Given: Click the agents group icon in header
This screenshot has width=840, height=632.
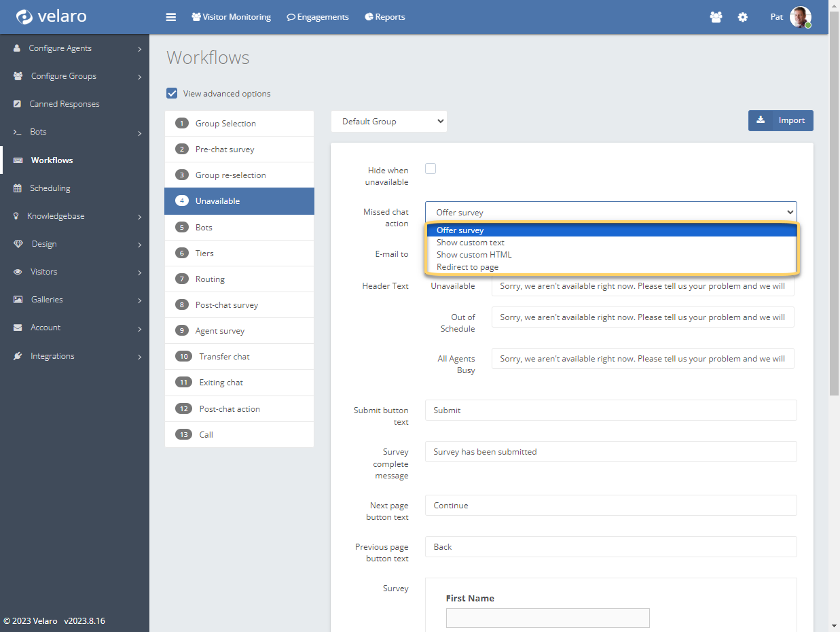Looking at the screenshot, I should coord(716,17).
